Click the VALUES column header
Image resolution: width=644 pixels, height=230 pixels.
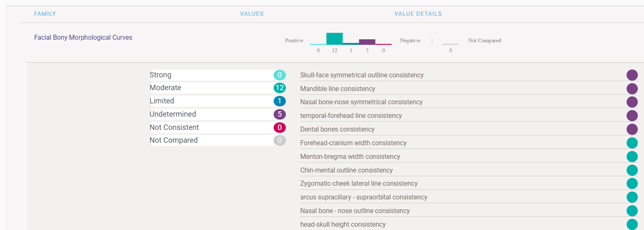coord(251,14)
